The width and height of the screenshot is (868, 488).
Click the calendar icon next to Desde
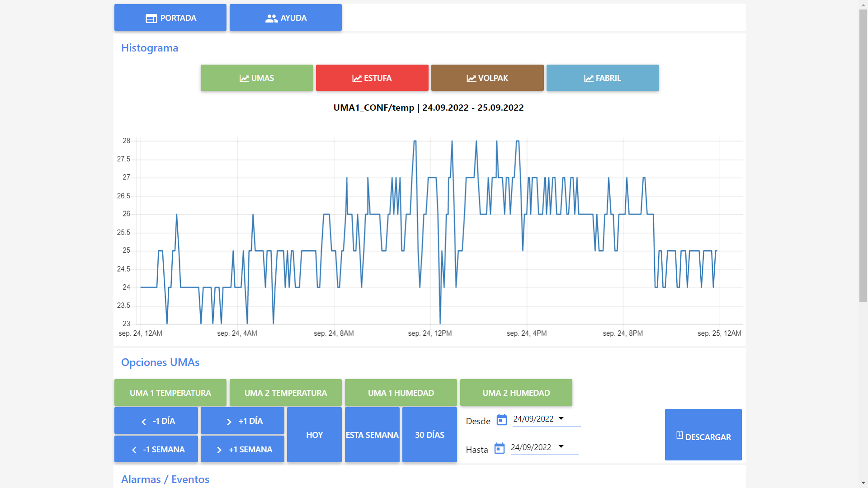pyautogui.click(x=501, y=420)
